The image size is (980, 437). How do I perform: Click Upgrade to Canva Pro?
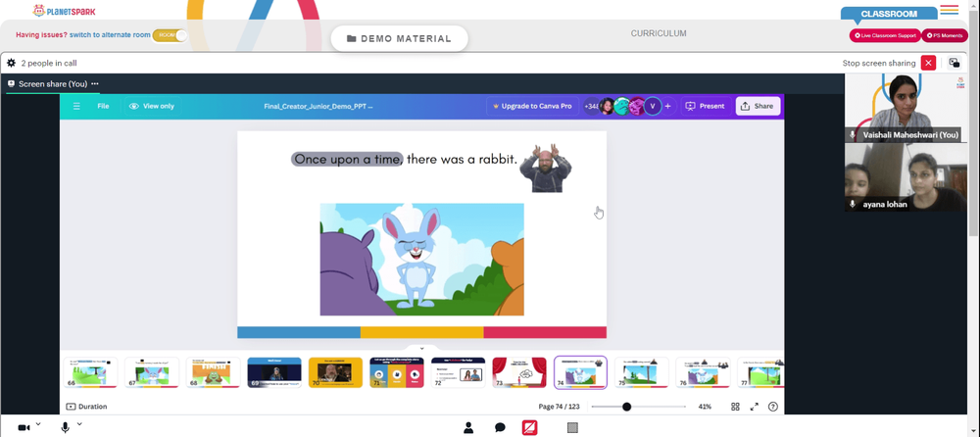(x=532, y=106)
